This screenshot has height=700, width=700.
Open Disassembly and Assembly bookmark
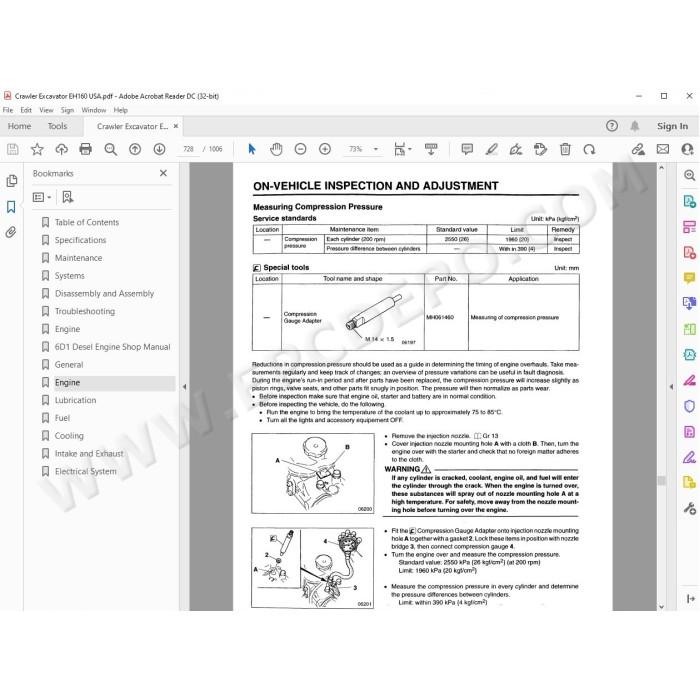[x=104, y=294]
